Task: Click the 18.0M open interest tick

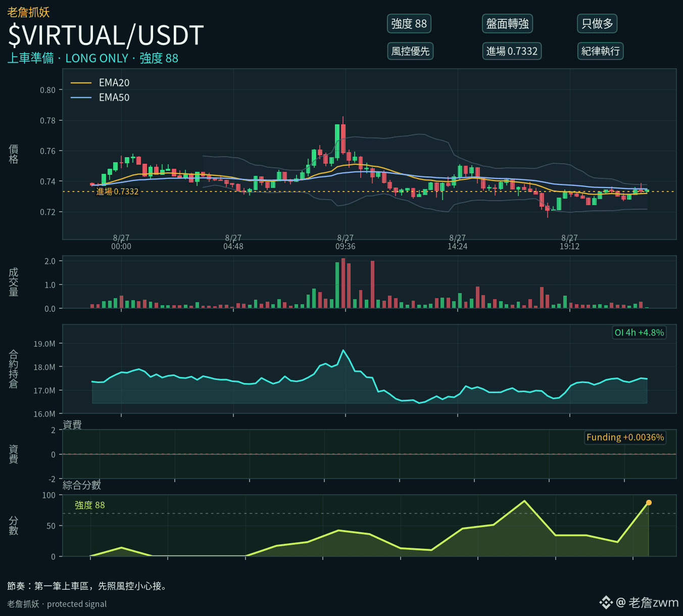Action: point(44,367)
